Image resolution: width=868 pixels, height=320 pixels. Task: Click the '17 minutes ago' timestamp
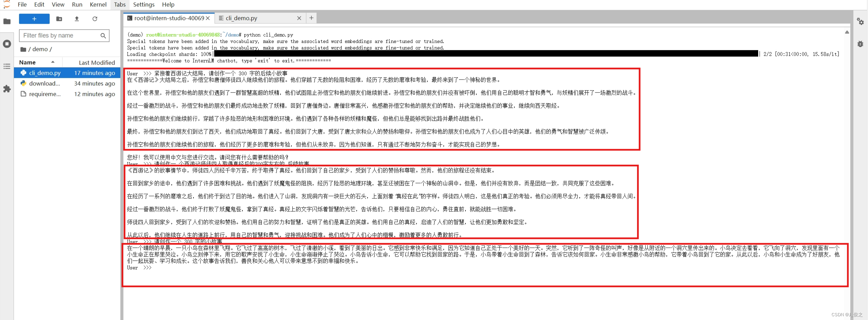(x=95, y=73)
